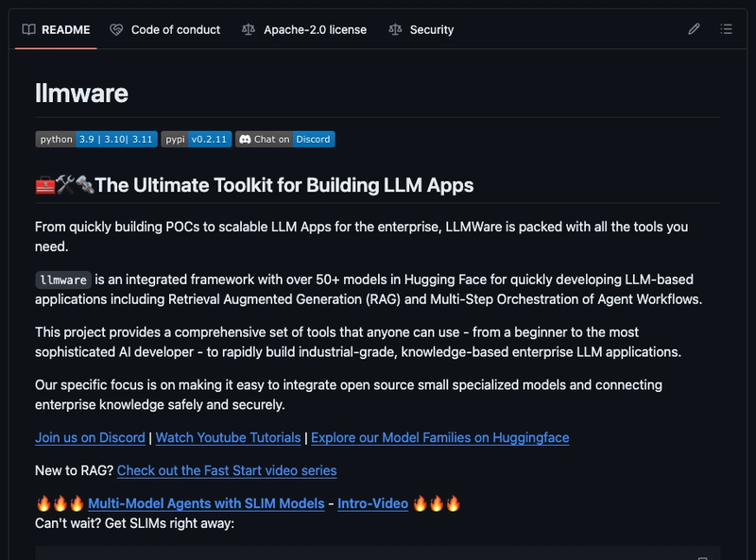Image resolution: width=756 pixels, height=560 pixels.
Task: Open the README outline list icon
Action: pos(726,29)
